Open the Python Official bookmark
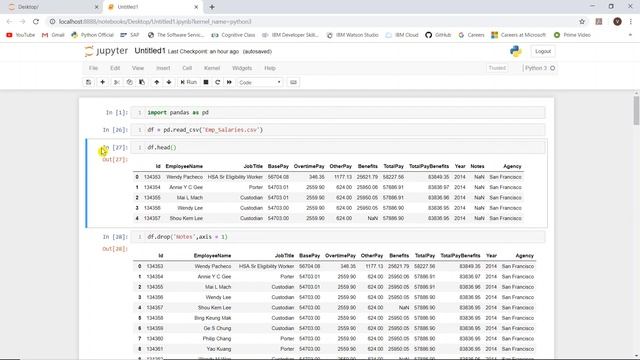This screenshot has width=640, height=360. point(93,35)
